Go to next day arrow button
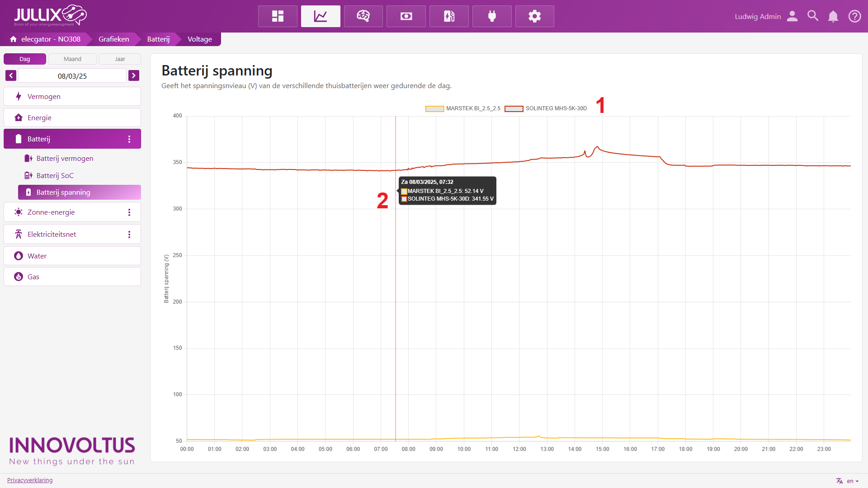Image resolution: width=868 pixels, height=488 pixels. coord(134,76)
